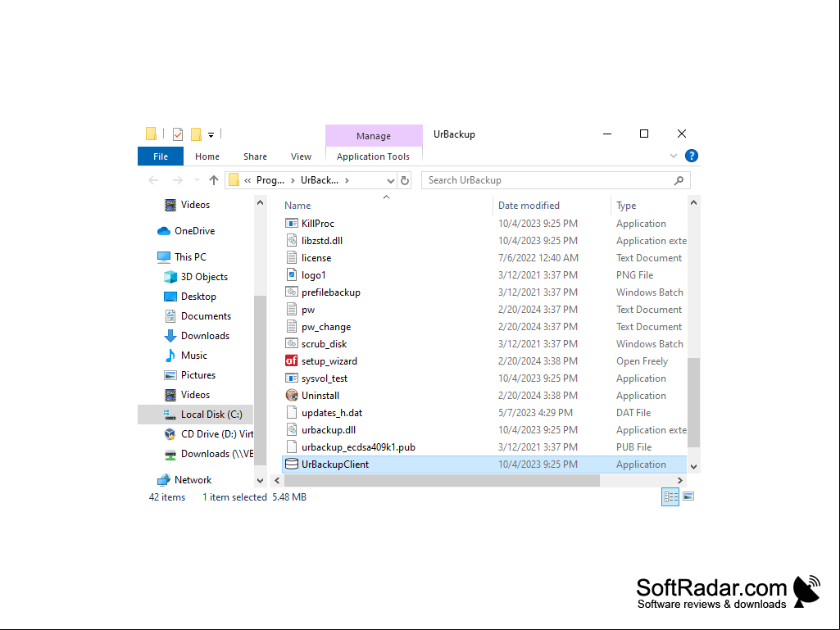Click the sysvol_test application icon
This screenshot has width=840, height=630.
pyautogui.click(x=292, y=378)
